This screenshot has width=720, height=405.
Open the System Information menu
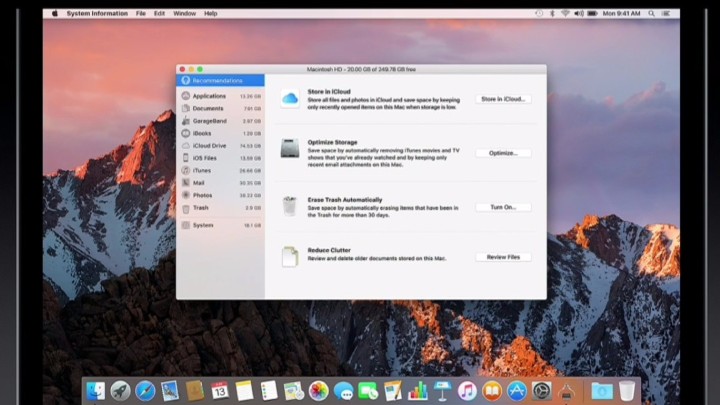click(x=97, y=13)
